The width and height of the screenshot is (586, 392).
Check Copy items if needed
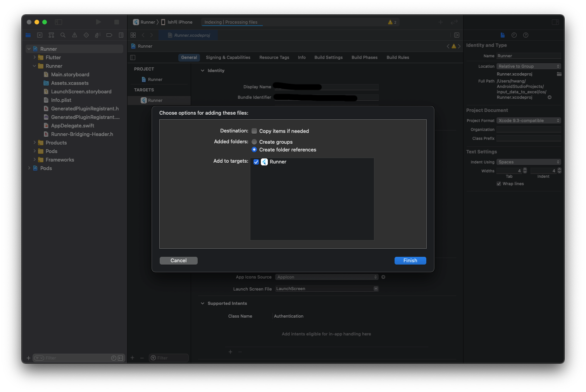tap(254, 131)
